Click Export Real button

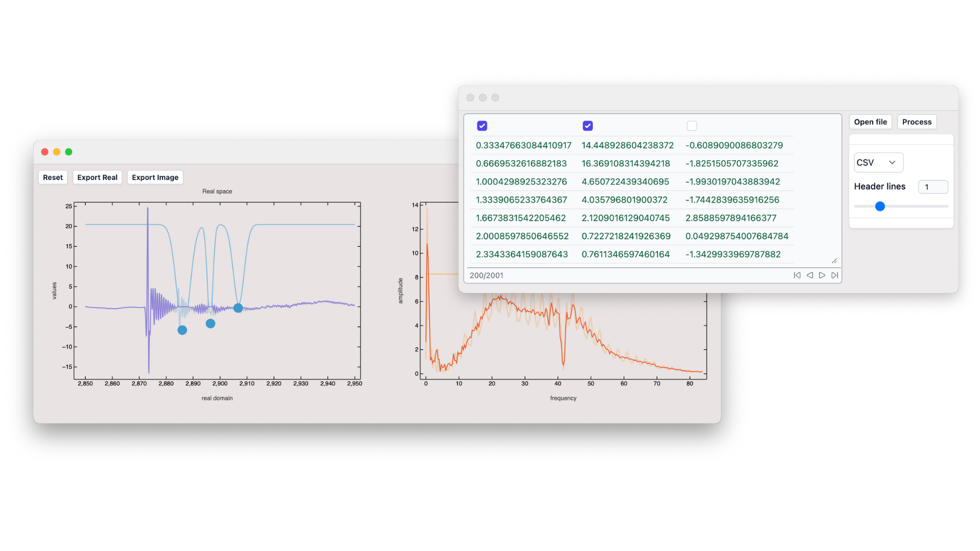click(97, 178)
